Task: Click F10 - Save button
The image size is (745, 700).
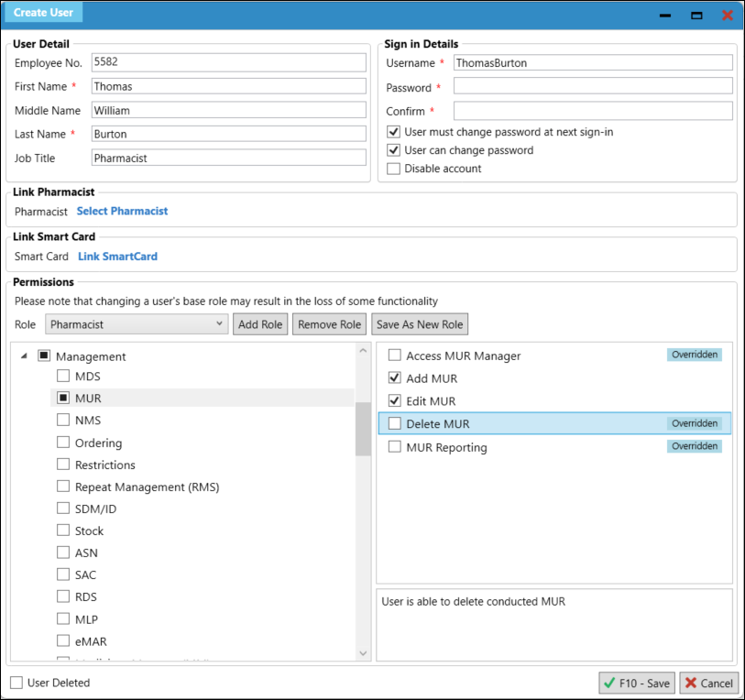Action: click(x=637, y=683)
